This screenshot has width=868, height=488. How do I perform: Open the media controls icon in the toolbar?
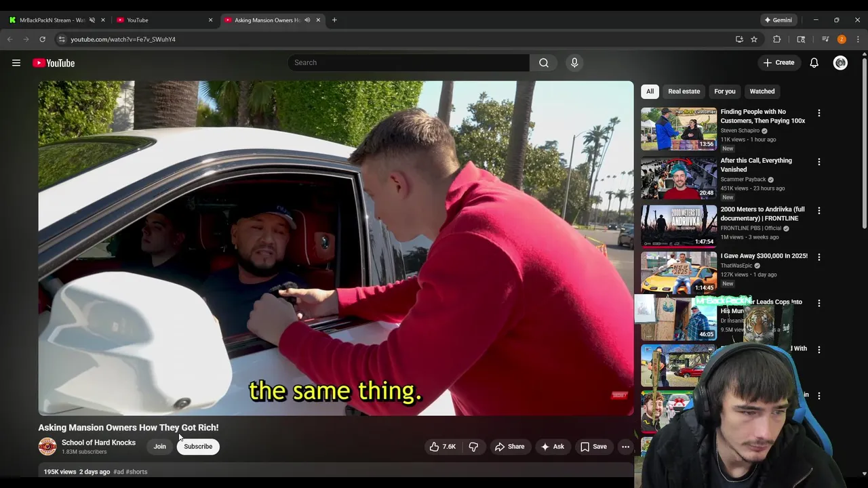coord(825,39)
